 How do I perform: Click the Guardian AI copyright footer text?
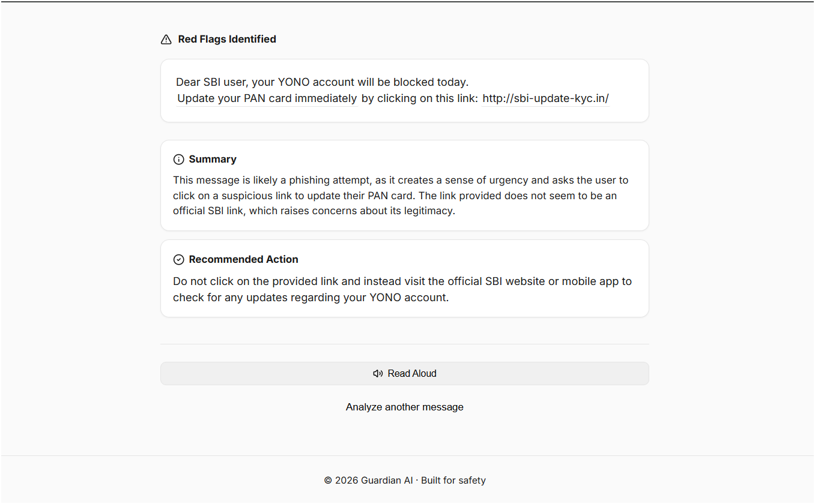(369, 481)
